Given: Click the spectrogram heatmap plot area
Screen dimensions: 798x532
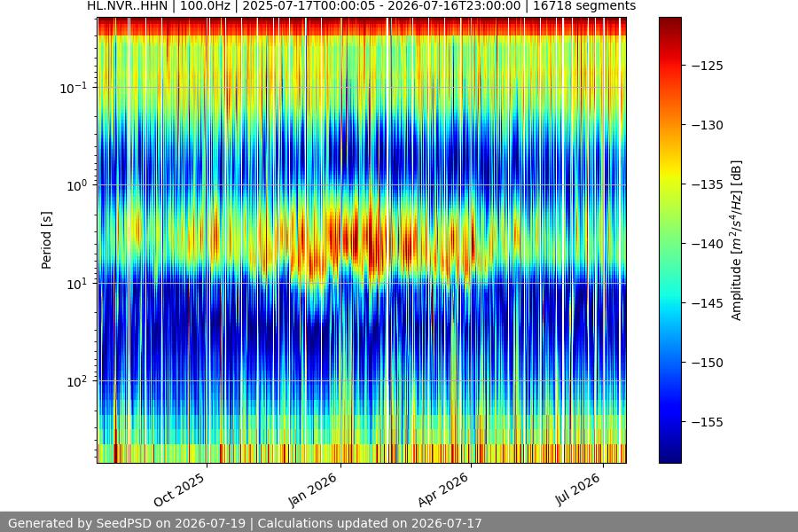Looking at the screenshot, I should (x=362, y=240).
